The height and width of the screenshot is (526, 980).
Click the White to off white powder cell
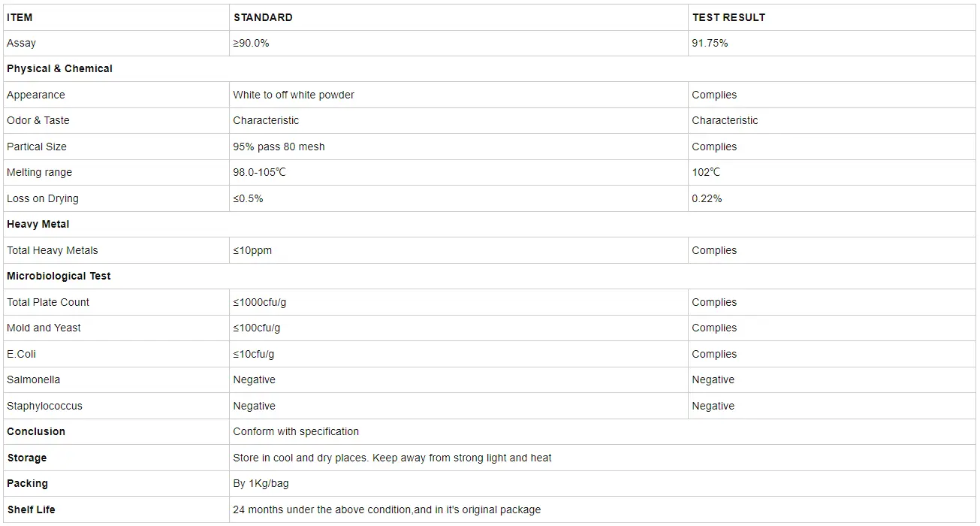(294, 95)
